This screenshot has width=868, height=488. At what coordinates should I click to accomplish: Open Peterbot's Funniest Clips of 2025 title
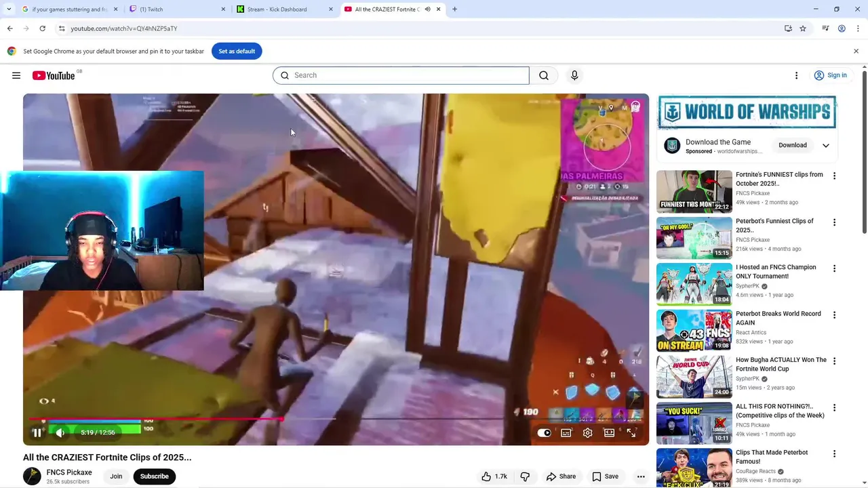774,226
